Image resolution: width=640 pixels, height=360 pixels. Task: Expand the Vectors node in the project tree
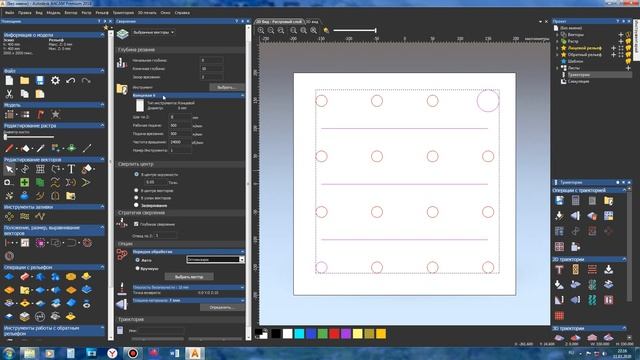pos(557,35)
